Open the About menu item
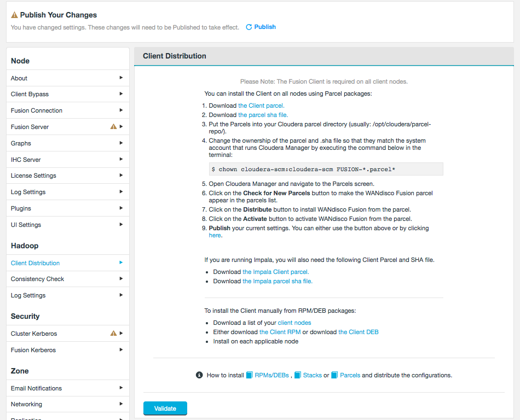The image size is (520, 420). tap(68, 78)
